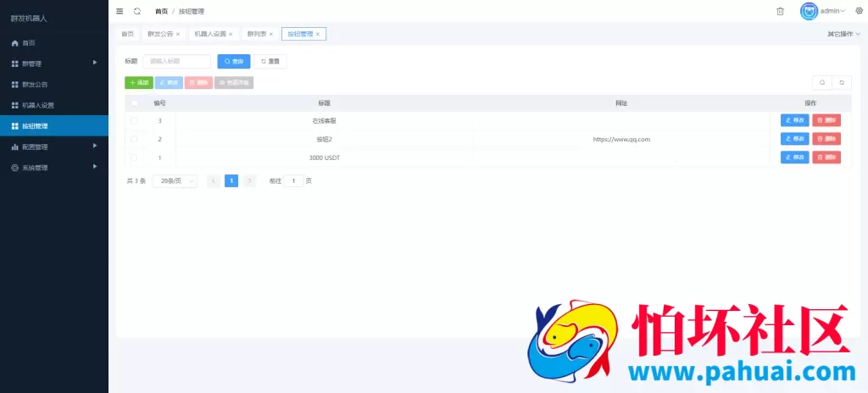Open the 20条/页 page size dropdown
This screenshot has height=393, width=868.
pyautogui.click(x=175, y=180)
